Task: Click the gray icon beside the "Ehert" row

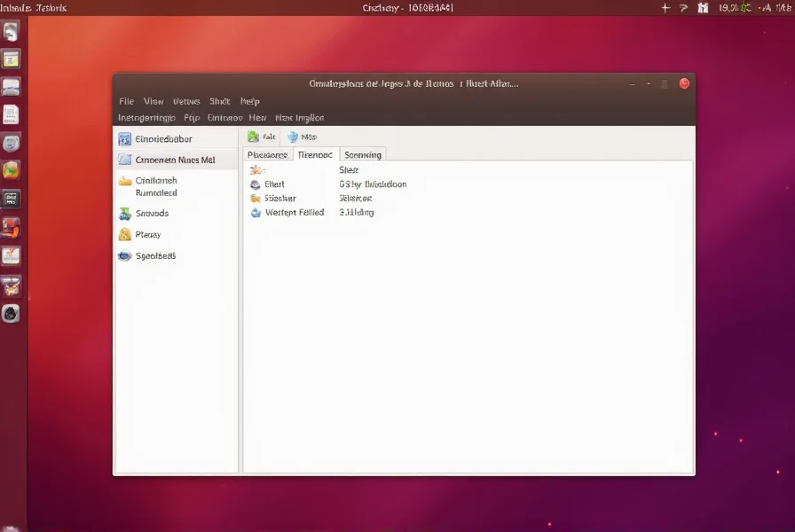Action: click(256, 184)
